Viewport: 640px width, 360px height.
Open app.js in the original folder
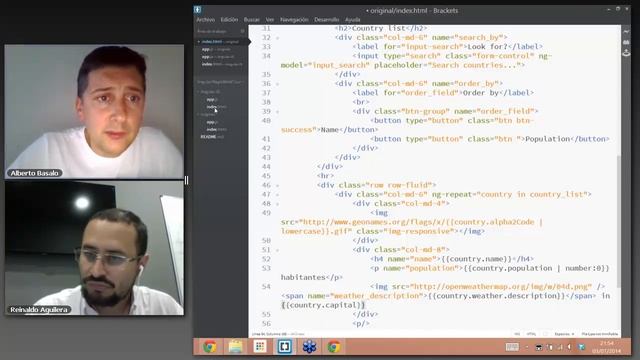click(x=212, y=122)
